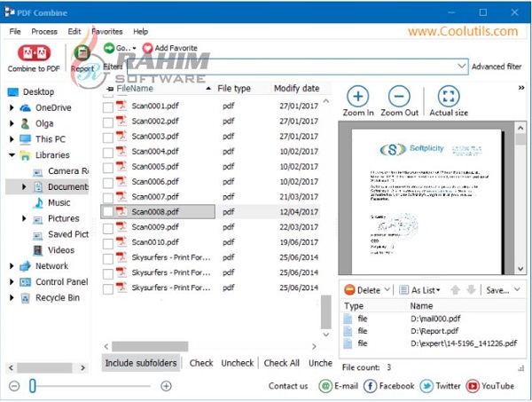The image size is (532, 402).
Task: Toggle checkbox next to Scan0010.pdf
Action: tap(108, 242)
